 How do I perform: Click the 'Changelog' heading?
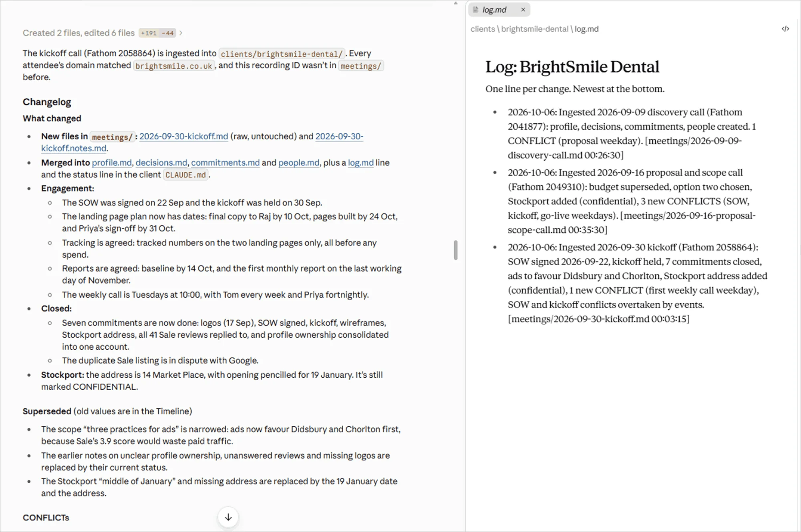pos(47,102)
